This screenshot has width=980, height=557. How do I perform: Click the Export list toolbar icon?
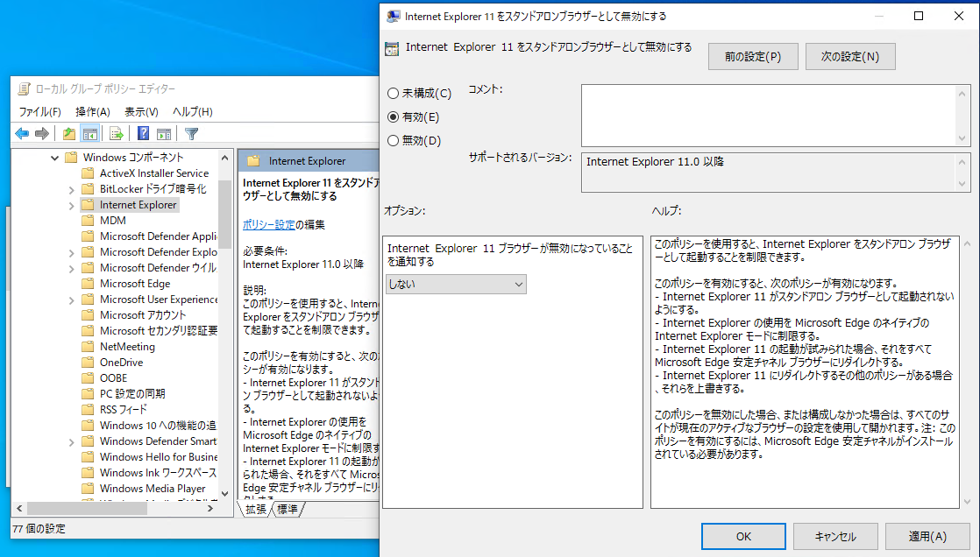117,134
